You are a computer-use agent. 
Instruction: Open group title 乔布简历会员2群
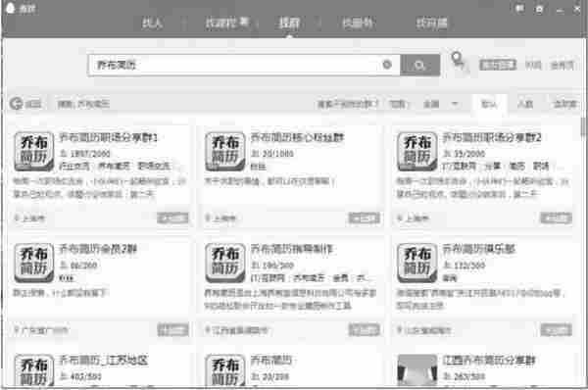[98, 249]
